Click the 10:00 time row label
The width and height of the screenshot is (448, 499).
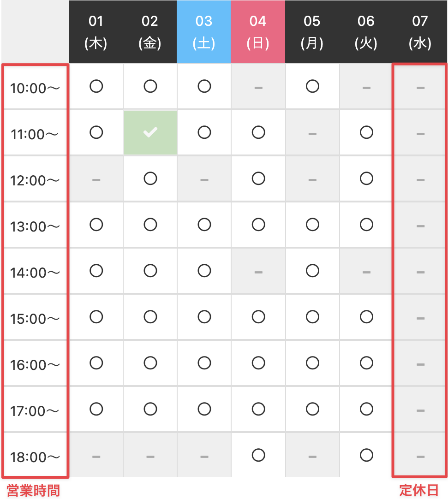pyautogui.click(x=35, y=88)
